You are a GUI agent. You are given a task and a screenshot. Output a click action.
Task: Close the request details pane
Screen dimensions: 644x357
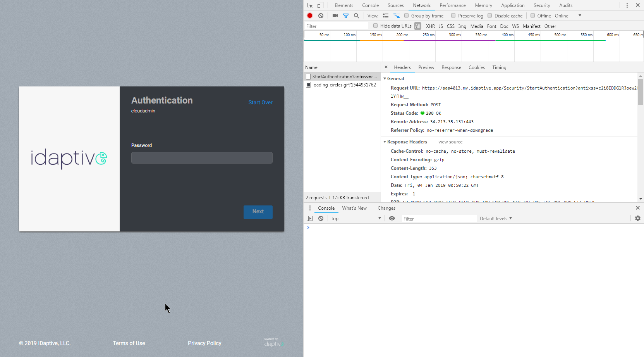tap(386, 67)
